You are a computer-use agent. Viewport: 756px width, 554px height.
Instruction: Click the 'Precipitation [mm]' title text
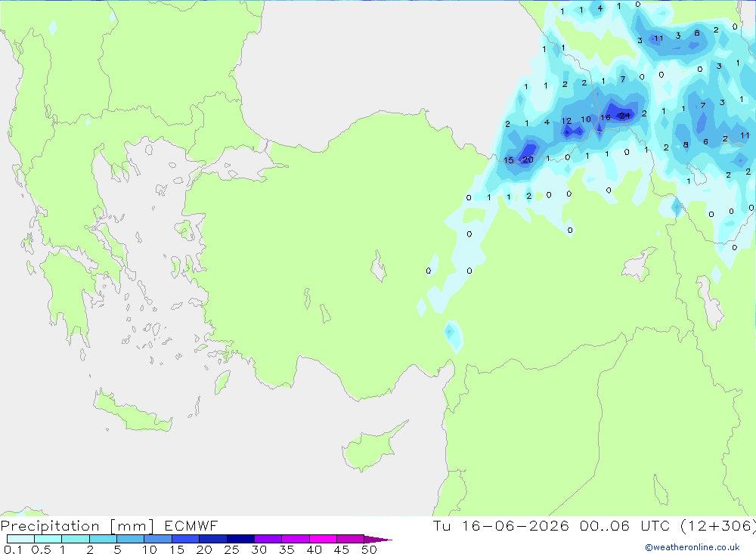point(77,526)
